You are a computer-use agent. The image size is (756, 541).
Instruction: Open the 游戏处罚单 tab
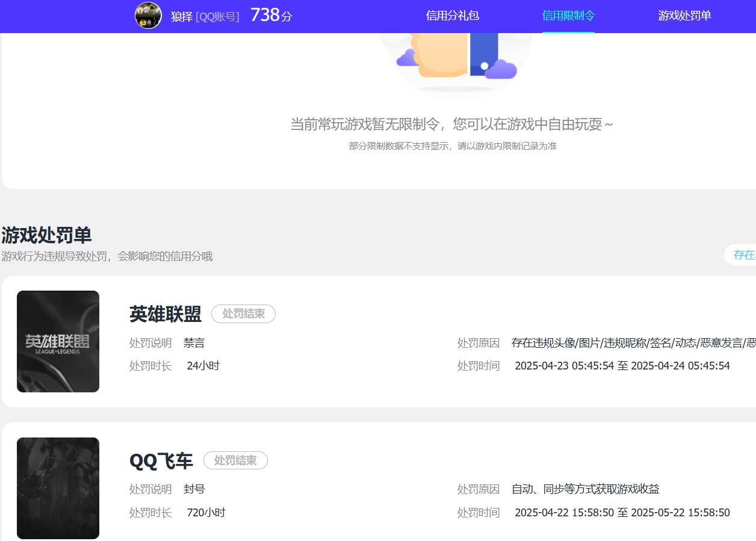pos(684,16)
